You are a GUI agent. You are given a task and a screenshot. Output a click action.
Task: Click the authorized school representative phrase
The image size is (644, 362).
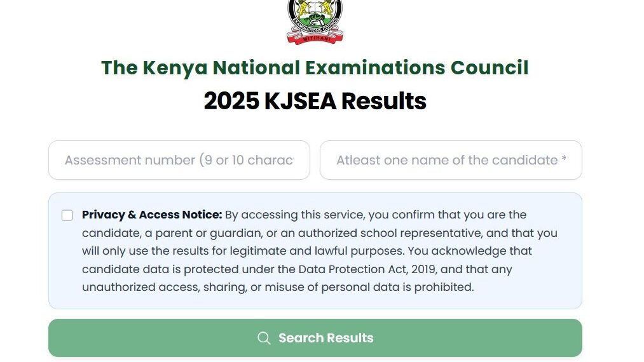(390, 233)
